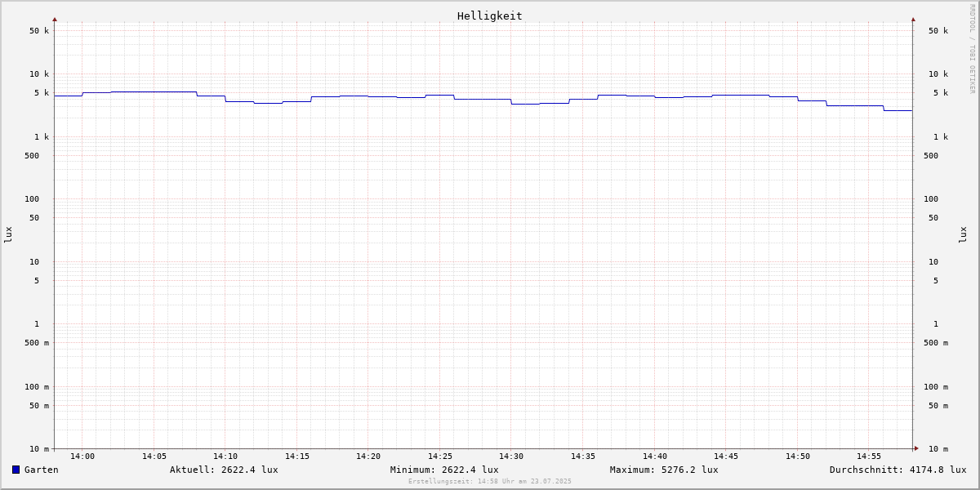Viewport: 980px width, 490px height.
Task: Click the 10 k label on right axis
Action: pos(938,74)
